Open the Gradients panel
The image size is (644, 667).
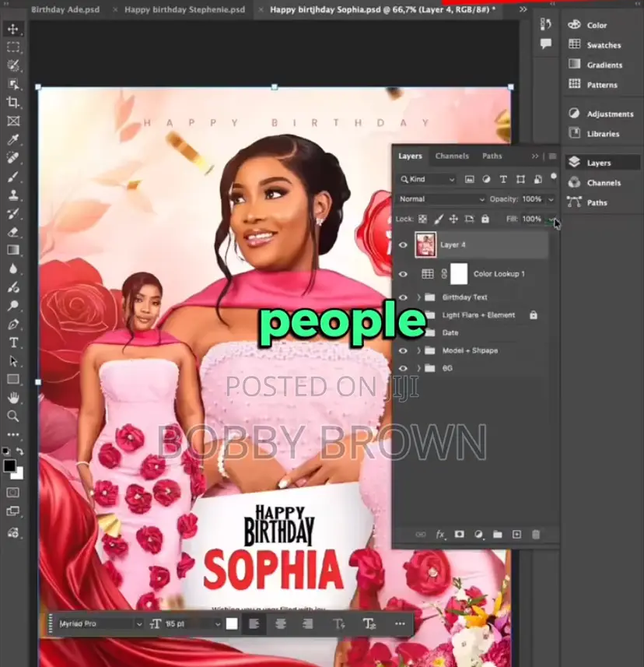pos(596,65)
